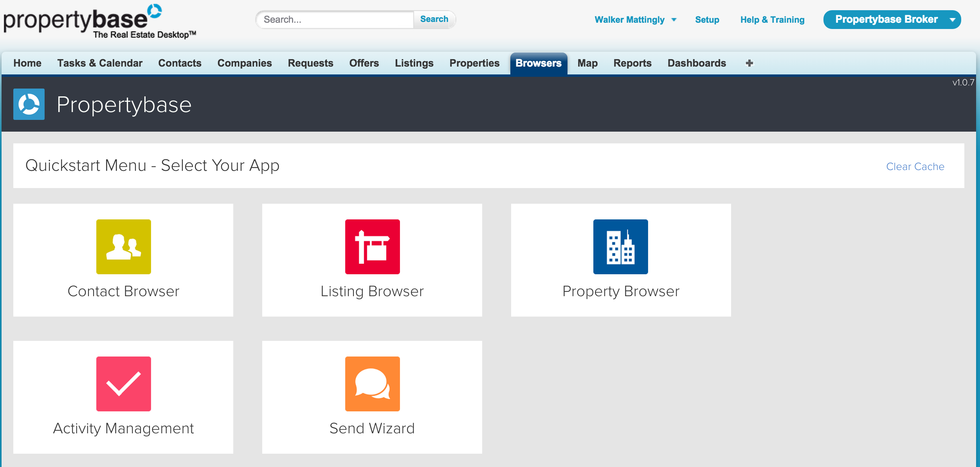Click the Setup link

(x=707, y=20)
